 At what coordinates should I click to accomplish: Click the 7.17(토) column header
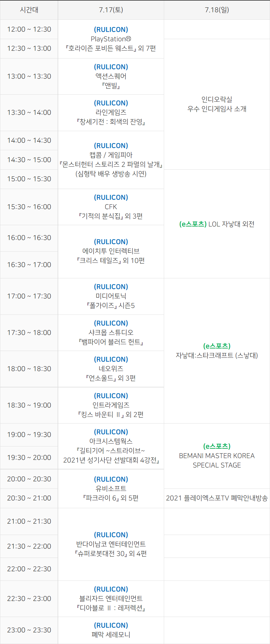pyautogui.click(x=111, y=10)
